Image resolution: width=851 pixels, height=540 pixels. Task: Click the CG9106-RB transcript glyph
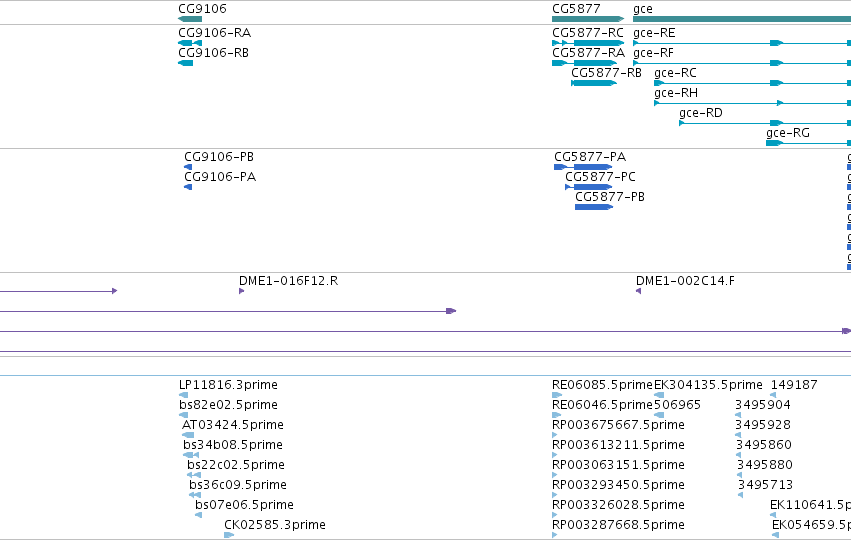pos(186,63)
